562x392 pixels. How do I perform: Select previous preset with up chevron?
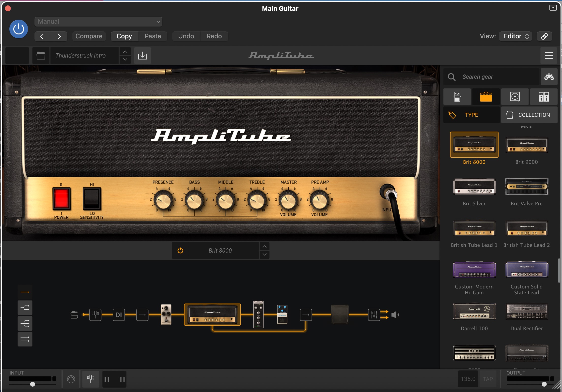click(125, 52)
